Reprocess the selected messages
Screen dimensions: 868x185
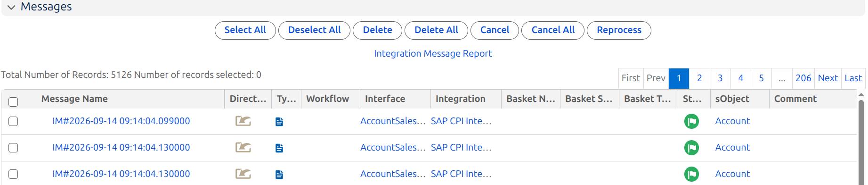click(x=619, y=30)
